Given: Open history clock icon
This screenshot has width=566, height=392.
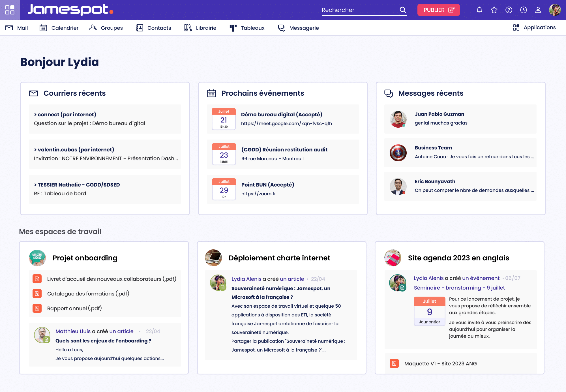Looking at the screenshot, I should (x=524, y=10).
